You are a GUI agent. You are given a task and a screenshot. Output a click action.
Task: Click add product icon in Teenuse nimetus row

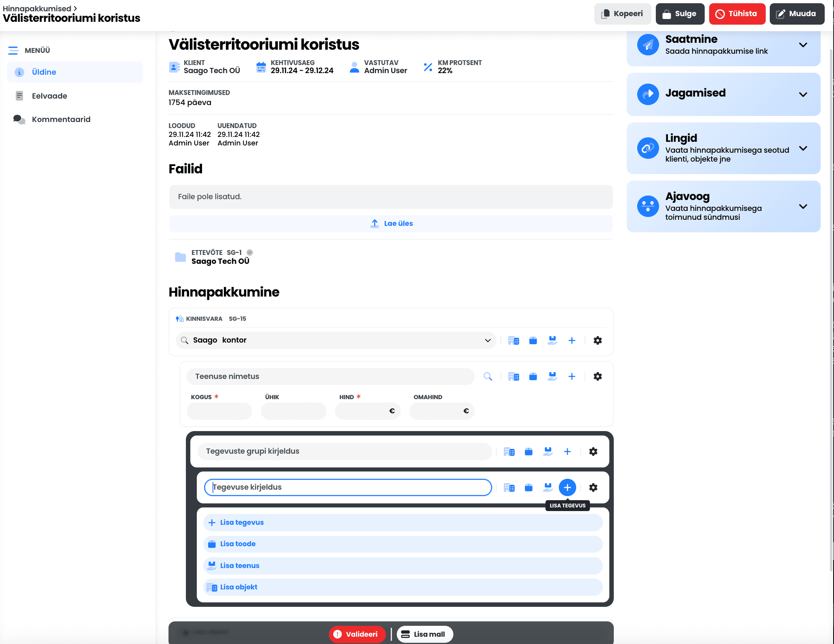pyautogui.click(x=533, y=377)
